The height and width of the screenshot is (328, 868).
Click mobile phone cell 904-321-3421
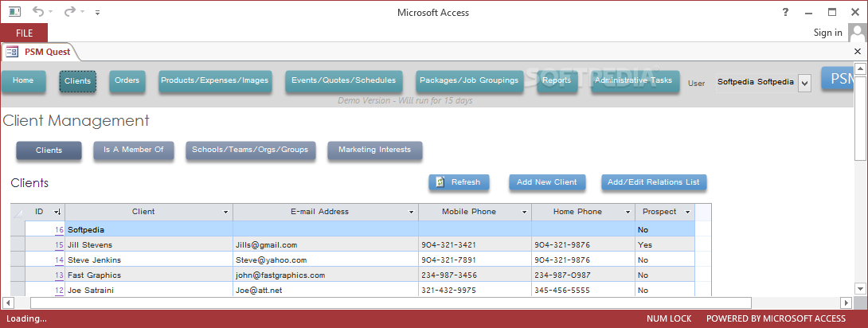tap(475, 244)
